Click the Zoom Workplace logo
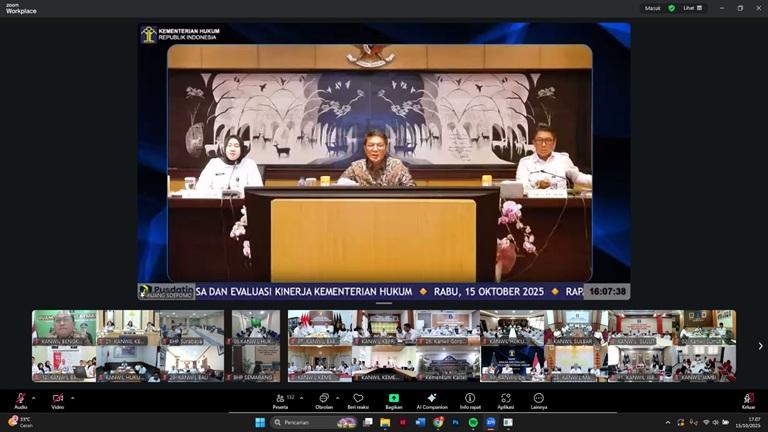The width and height of the screenshot is (768, 432). (x=21, y=8)
